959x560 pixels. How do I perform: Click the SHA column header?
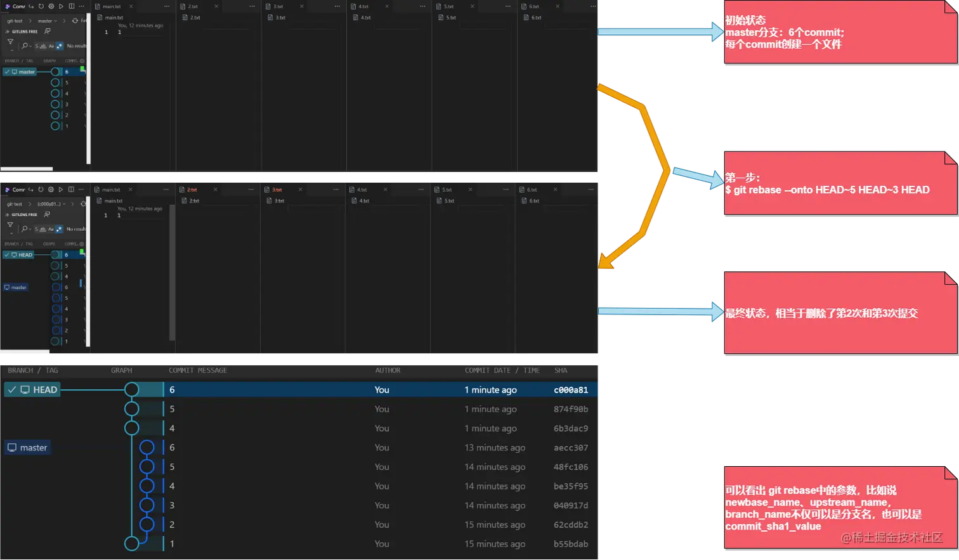click(561, 370)
